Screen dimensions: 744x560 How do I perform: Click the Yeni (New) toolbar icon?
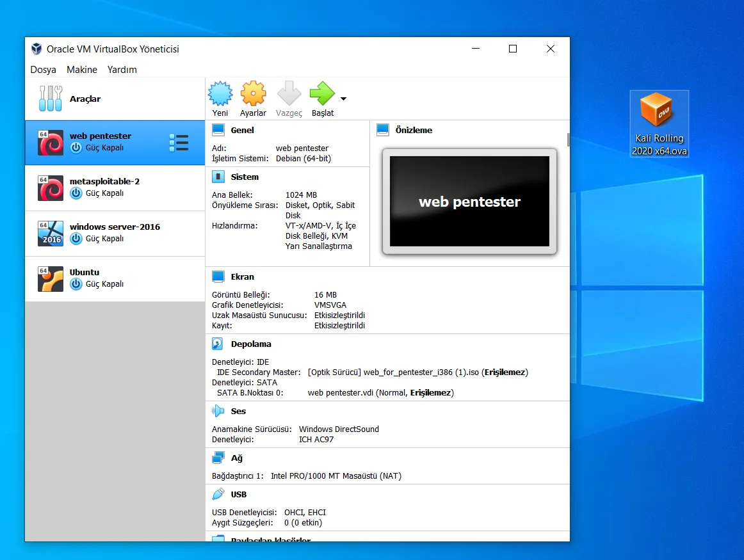(x=220, y=93)
